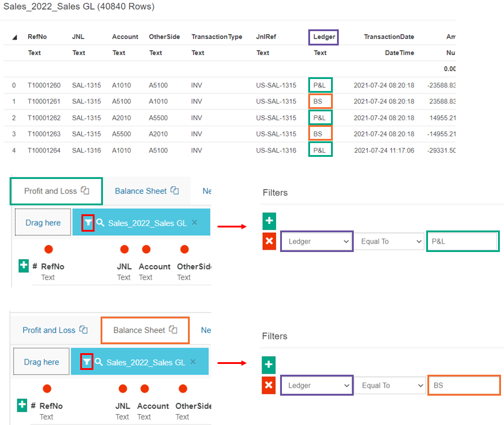Add new filter above the P&L filter row

(x=269, y=221)
